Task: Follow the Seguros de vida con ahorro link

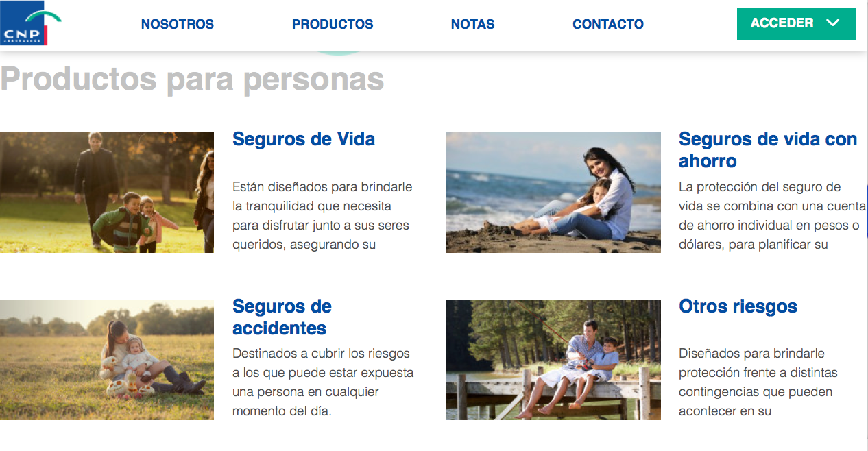Action: coord(768,150)
